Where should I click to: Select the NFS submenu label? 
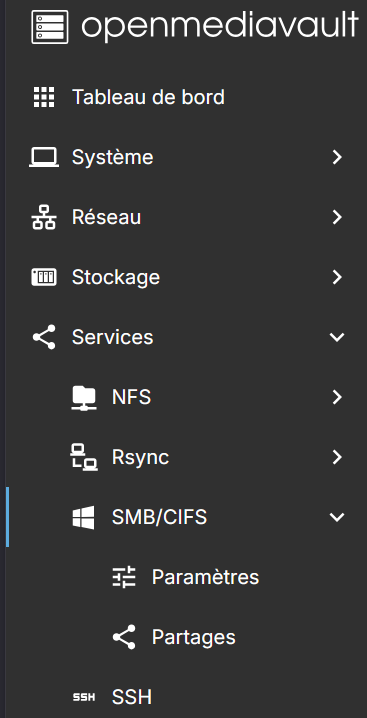[131, 397]
